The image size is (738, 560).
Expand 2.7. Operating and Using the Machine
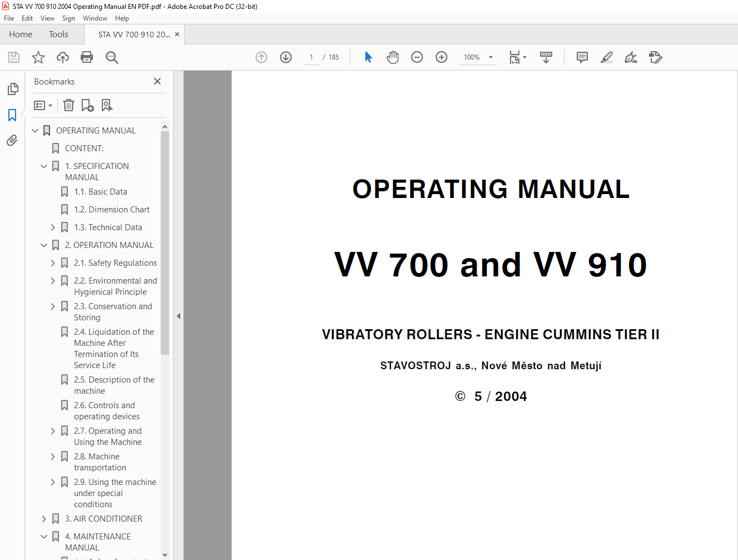click(x=53, y=431)
